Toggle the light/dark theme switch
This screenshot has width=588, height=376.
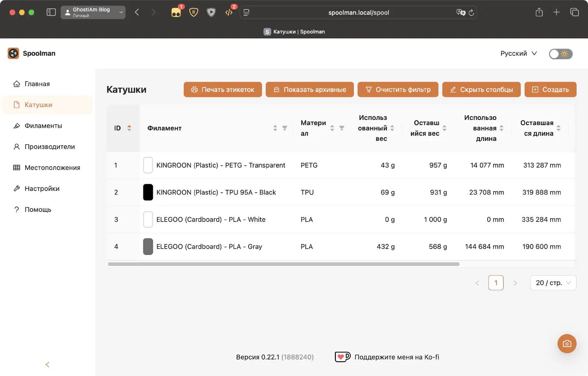click(x=561, y=54)
